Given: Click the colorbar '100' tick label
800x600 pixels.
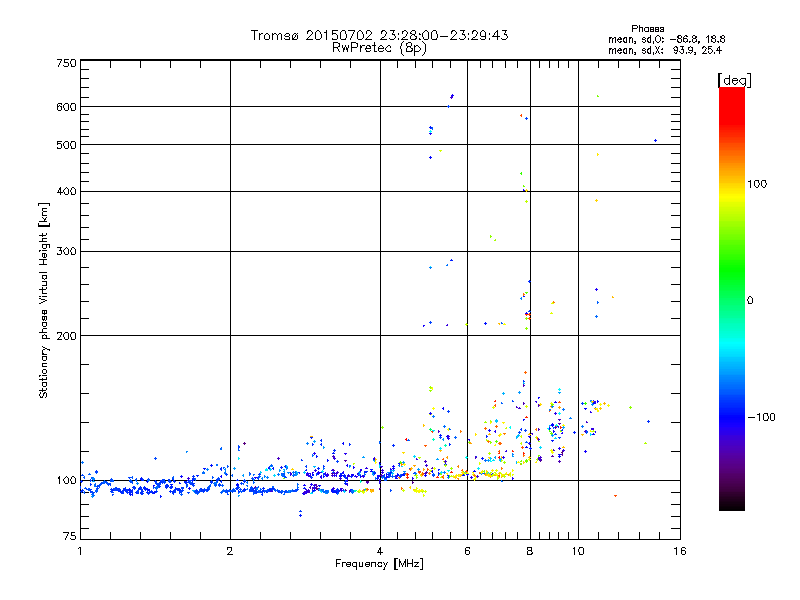Looking at the screenshot, I should tap(757, 184).
